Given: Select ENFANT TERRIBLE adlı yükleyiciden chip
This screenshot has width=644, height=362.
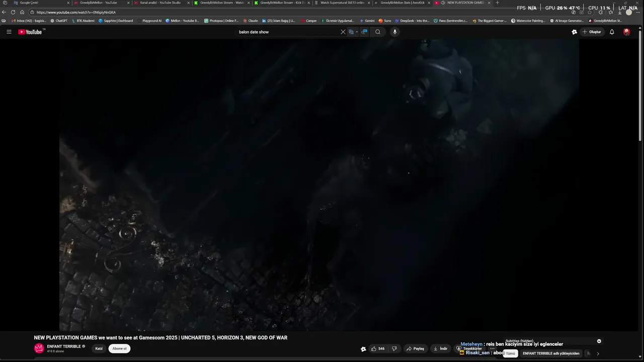Looking at the screenshot, I should click(x=551, y=353).
